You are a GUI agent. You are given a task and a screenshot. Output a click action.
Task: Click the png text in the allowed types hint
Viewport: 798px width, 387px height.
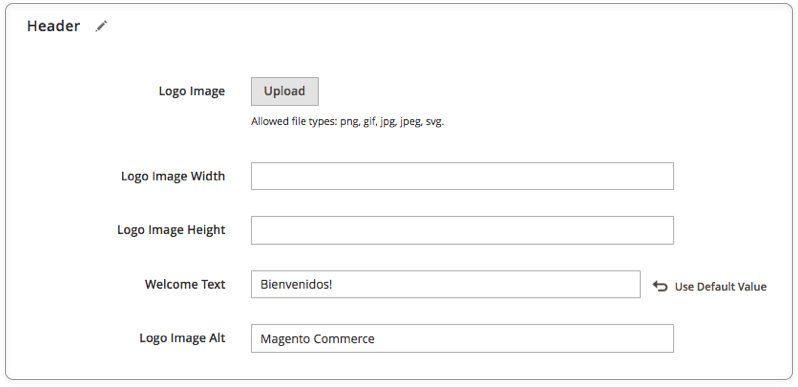tap(350, 122)
